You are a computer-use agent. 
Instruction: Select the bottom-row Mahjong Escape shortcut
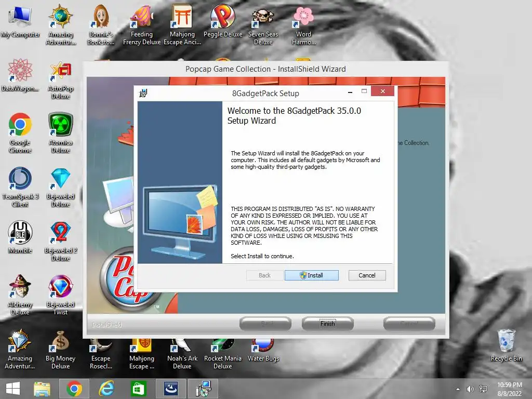(x=141, y=353)
